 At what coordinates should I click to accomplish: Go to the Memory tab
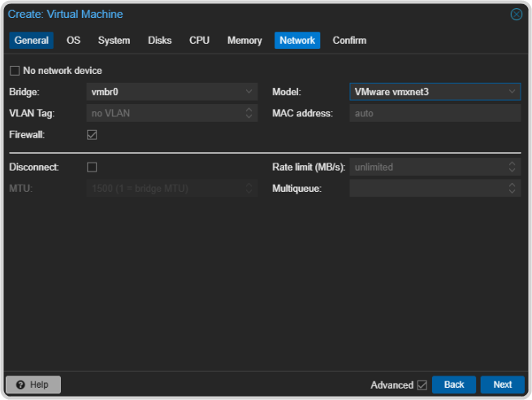click(244, 41)
